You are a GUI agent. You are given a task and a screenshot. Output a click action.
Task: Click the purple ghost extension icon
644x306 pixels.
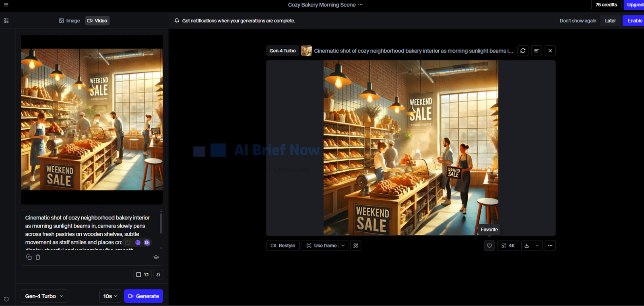tap(138, 242)
